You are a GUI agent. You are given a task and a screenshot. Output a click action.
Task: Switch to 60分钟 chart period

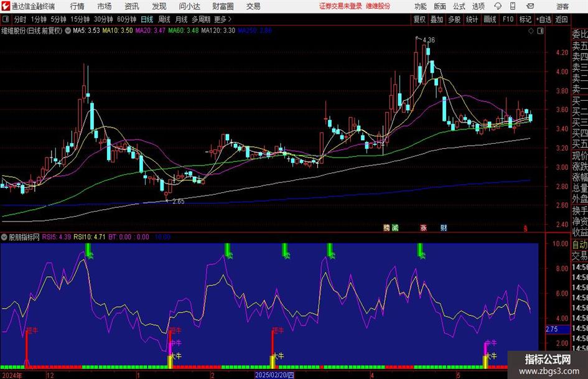pos(126,19)
